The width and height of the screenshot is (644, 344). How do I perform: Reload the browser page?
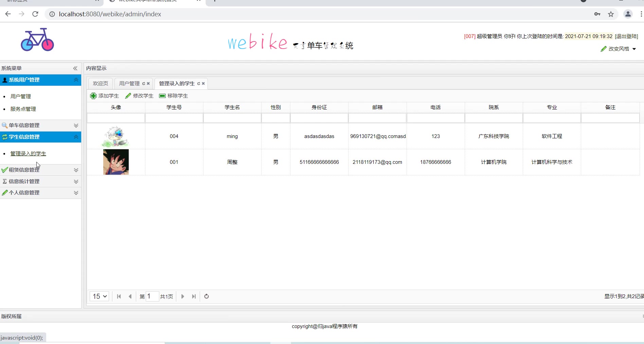tap(35, 14)
